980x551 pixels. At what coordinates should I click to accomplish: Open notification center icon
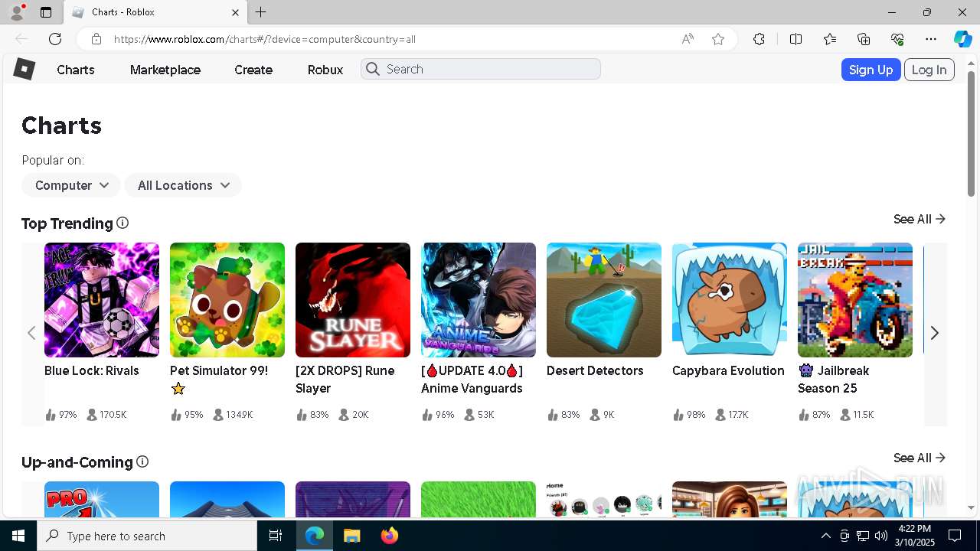[x=955, y=536]
